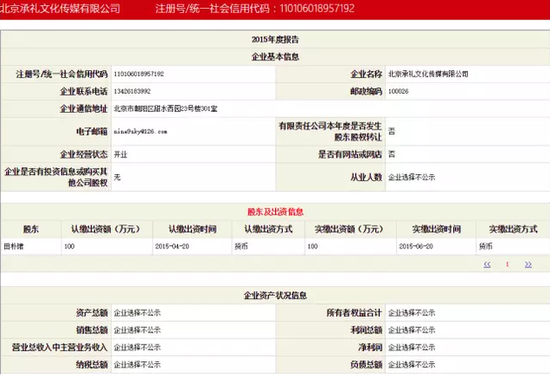Screen dimensions: 550x378
Task: Click the 实缴出资方式 column header
Action: [x=513, y=229]
